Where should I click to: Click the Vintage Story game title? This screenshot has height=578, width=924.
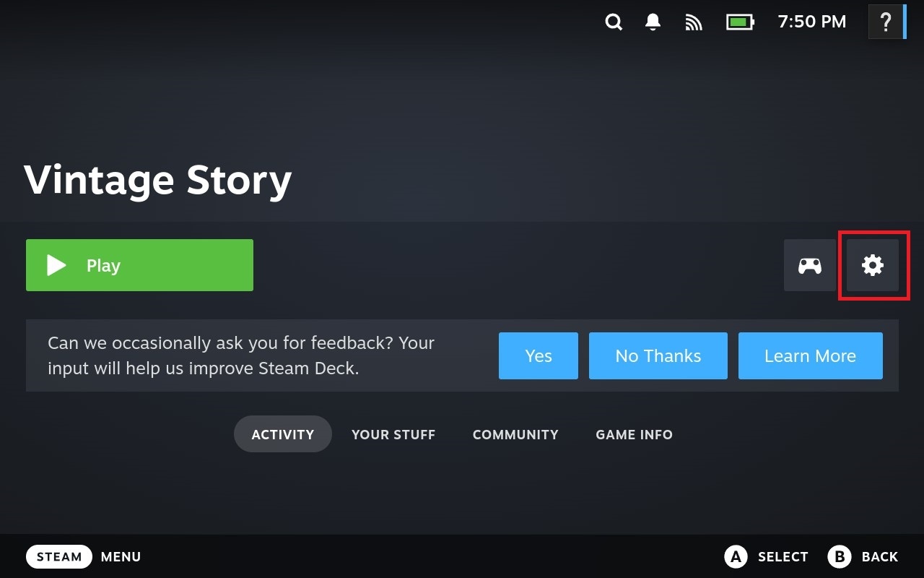click(x=158, y=180)
